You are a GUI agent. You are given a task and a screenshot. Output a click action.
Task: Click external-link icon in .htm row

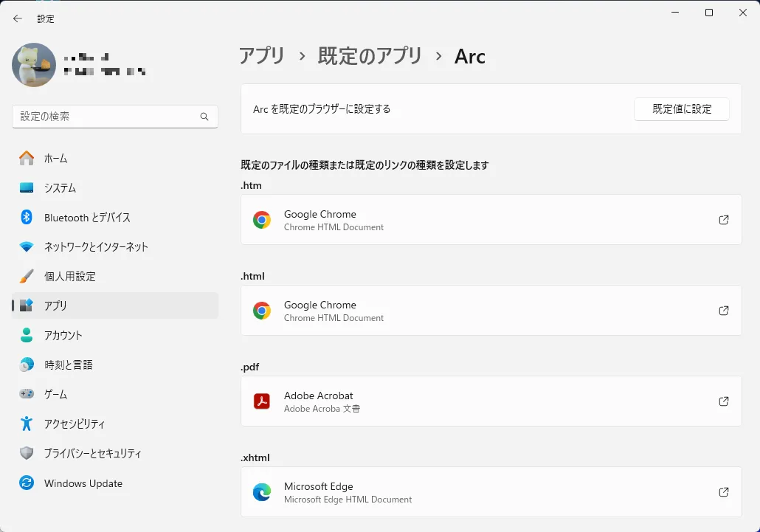click(724, 219)
